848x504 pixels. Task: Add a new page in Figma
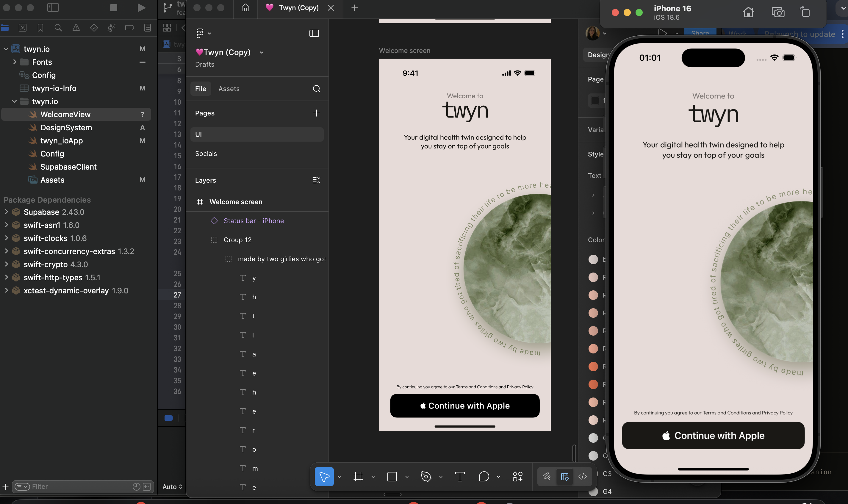coord(317,113)
